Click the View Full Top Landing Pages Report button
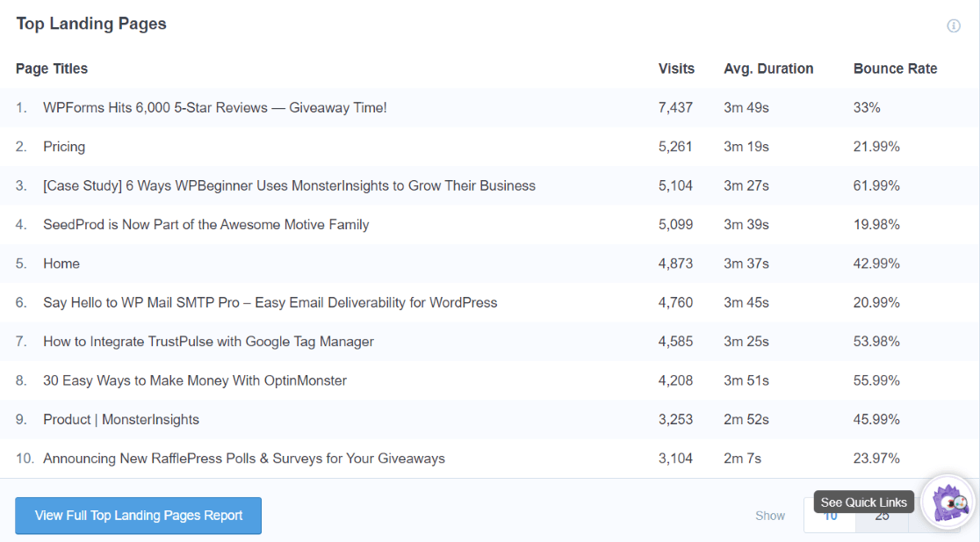 [138, 516]
